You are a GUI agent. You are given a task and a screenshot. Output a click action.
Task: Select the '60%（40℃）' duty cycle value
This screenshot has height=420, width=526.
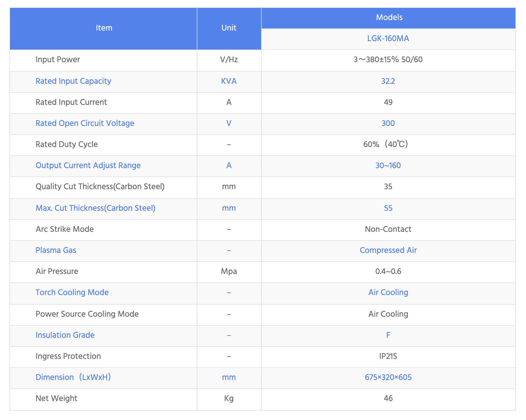pos(386,144)
